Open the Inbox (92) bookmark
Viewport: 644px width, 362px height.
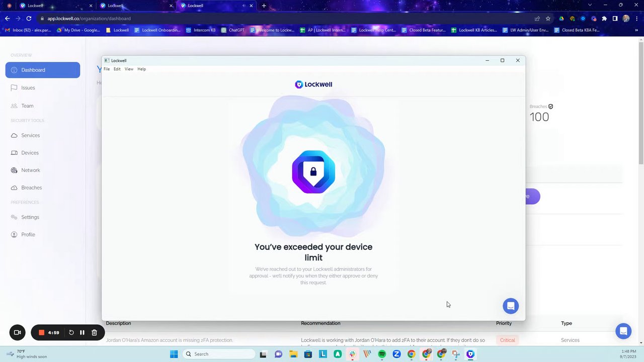click(x=28, y=30)
